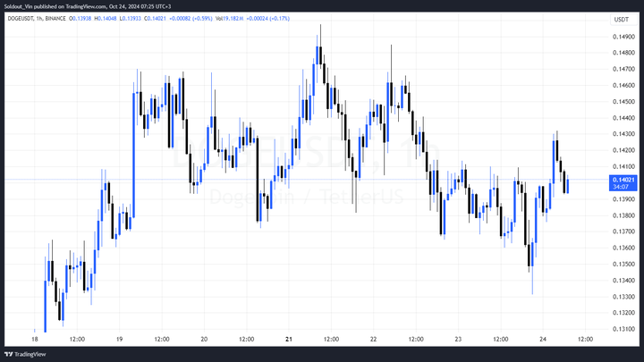Click the 0.13100 price axis label

click(623, 329)
